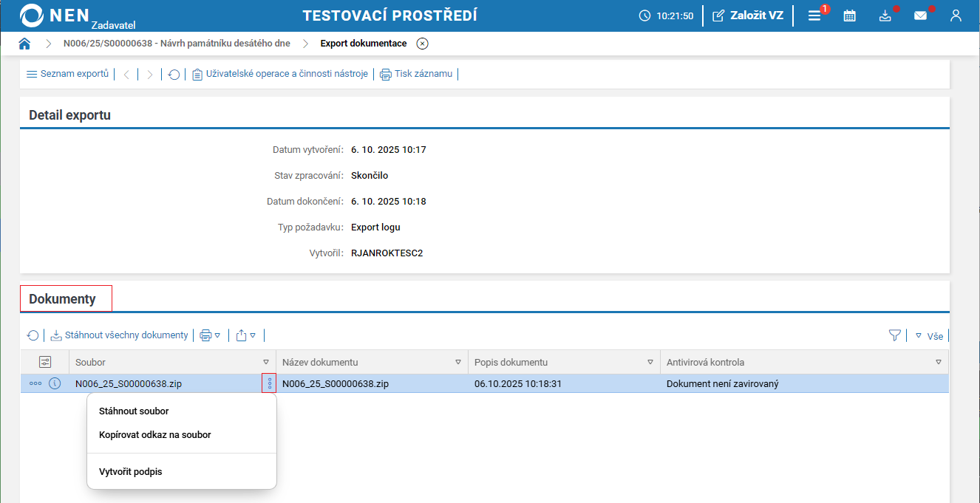Image resolution: width=980 pixels, height=503 pixels.
Task: Open the downloads icon in header
Action: (885, 16)
